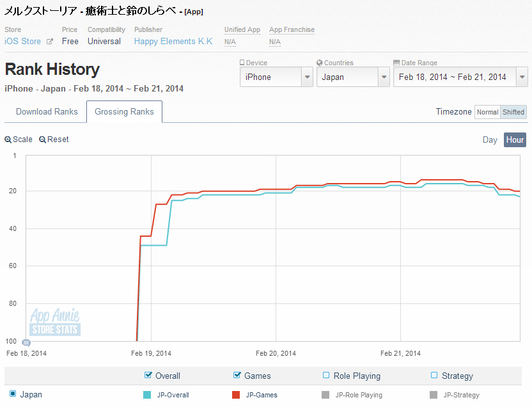Click the device icon beside Device label
The image size is (532, 407).
click(242, 63)
